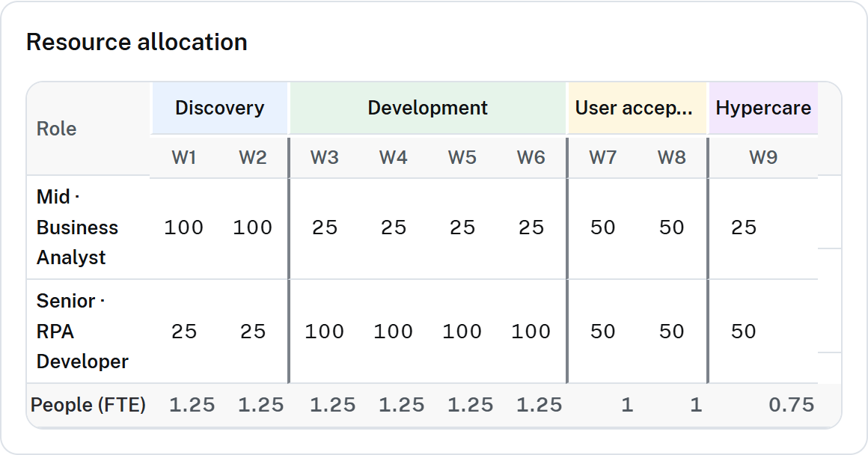Click the W9 People FTE total 0.75
868x455 pixels.
coord(792,405)
